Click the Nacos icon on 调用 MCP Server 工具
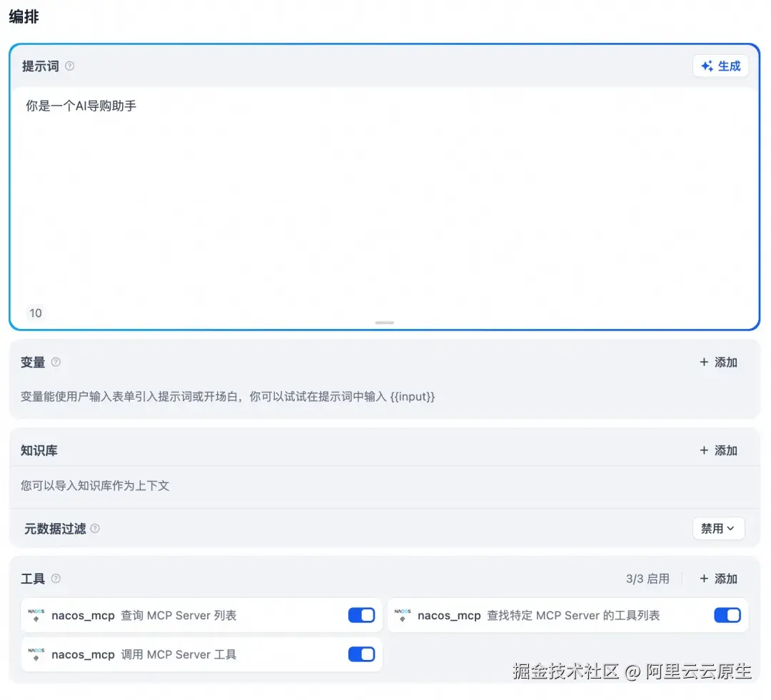Screen dimensions: 771x700 coord(36,654)
